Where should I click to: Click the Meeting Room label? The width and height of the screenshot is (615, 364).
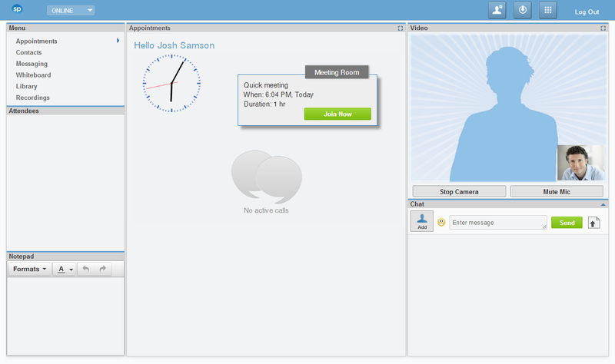(337, 72)
